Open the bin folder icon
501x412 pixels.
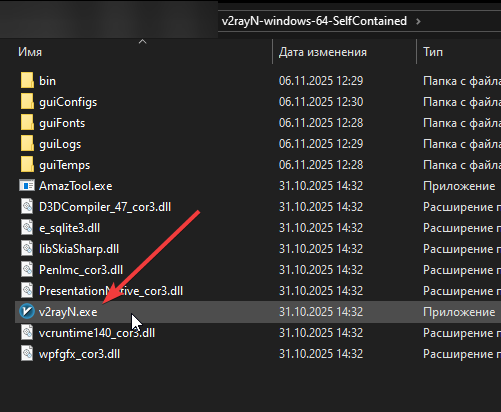coord(27,81)
